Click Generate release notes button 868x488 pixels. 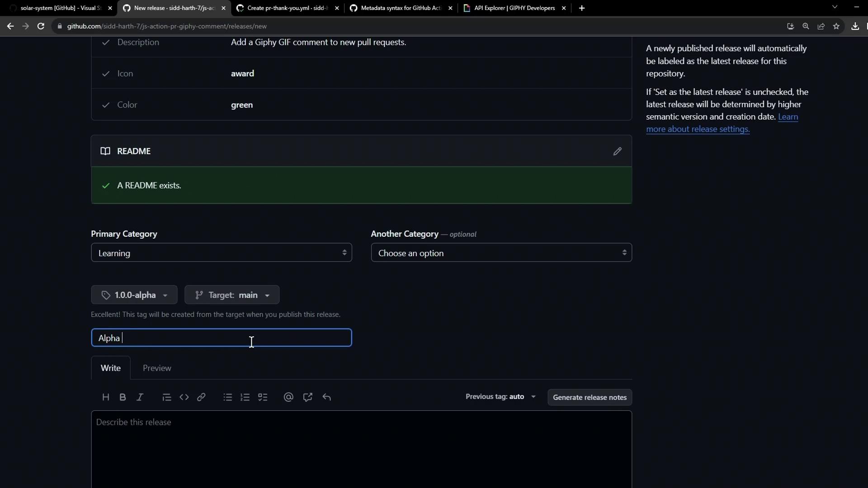[x=589, y=398]
